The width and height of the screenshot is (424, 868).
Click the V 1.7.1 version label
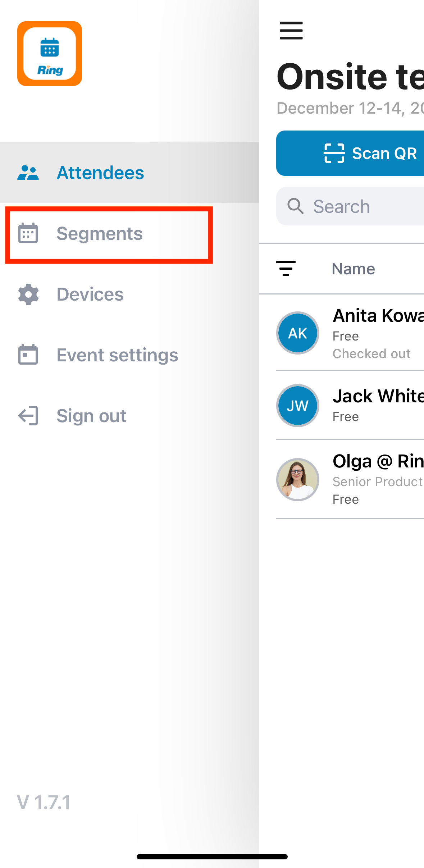tap(44, 803)
